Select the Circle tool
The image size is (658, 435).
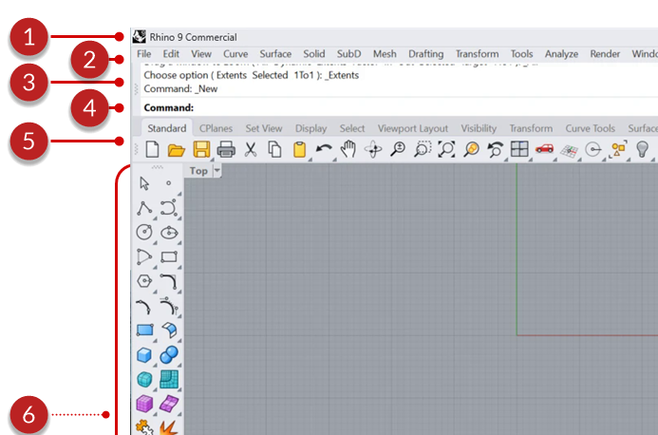(144, 232)
